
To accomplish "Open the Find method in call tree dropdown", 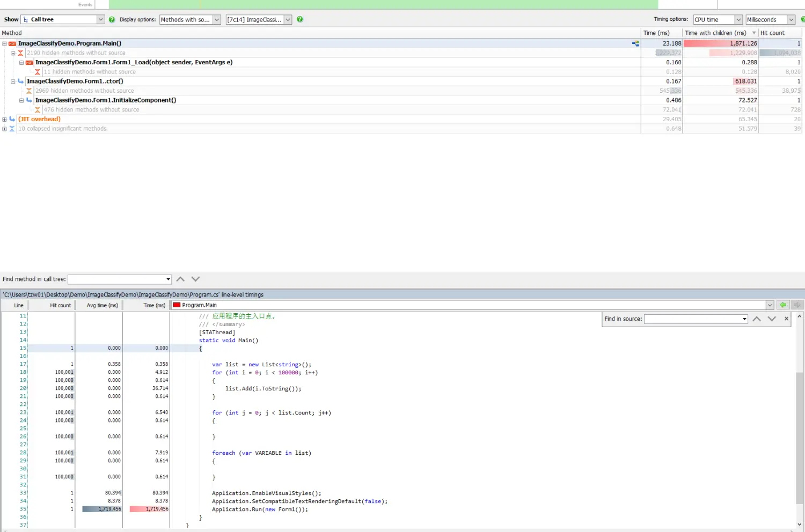I will pos(168,279).
